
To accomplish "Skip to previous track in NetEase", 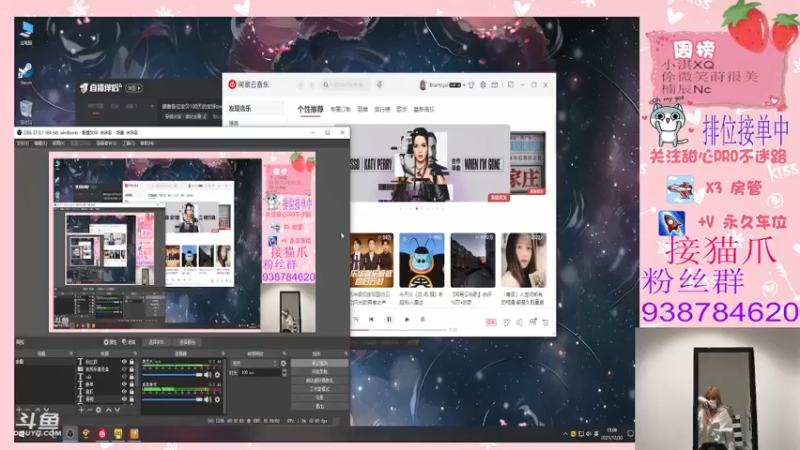I will point(371,319).
